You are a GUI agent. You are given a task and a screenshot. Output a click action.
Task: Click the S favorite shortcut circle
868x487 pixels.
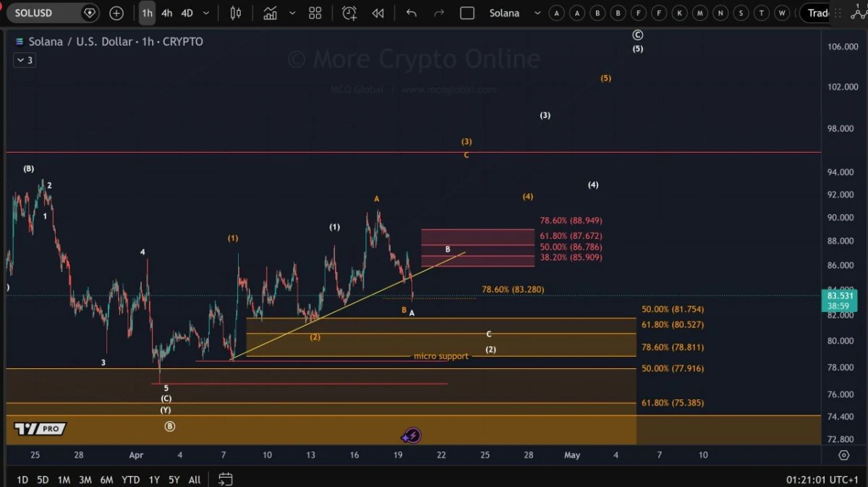coord(741,13)
